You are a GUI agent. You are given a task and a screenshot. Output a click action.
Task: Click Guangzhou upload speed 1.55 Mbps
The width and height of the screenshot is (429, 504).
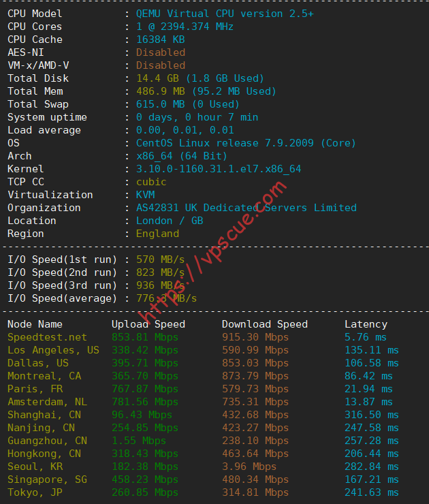(x=139, y=441)
